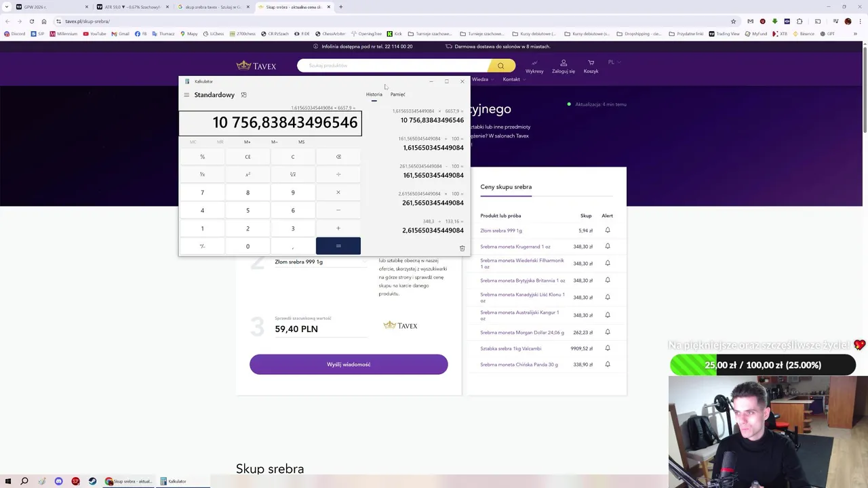The width and height of the screenshot is (868, 488).
Task: Click the C clear key in calculator
Action: 293,157
